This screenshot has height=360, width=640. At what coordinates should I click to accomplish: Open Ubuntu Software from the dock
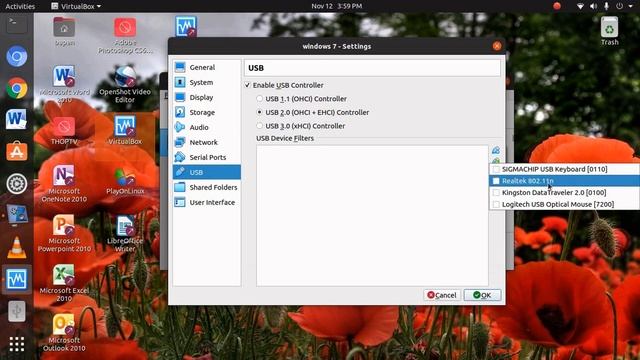click(17, 152)
